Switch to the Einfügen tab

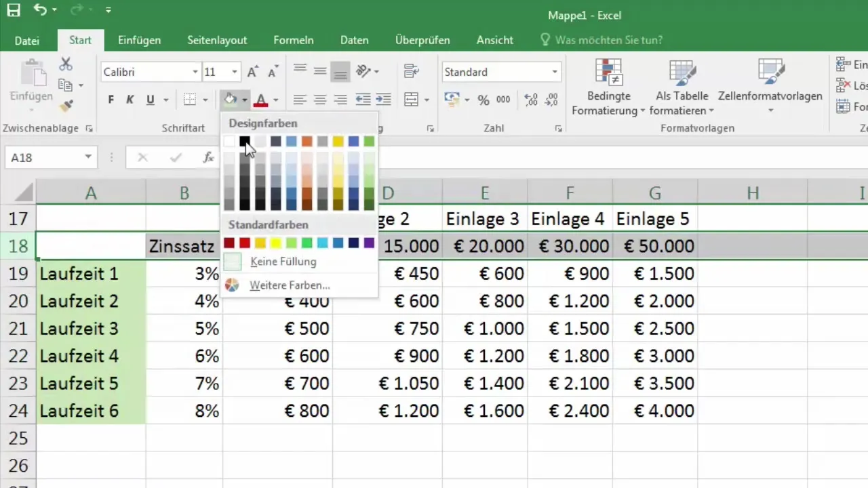(138, 41)
